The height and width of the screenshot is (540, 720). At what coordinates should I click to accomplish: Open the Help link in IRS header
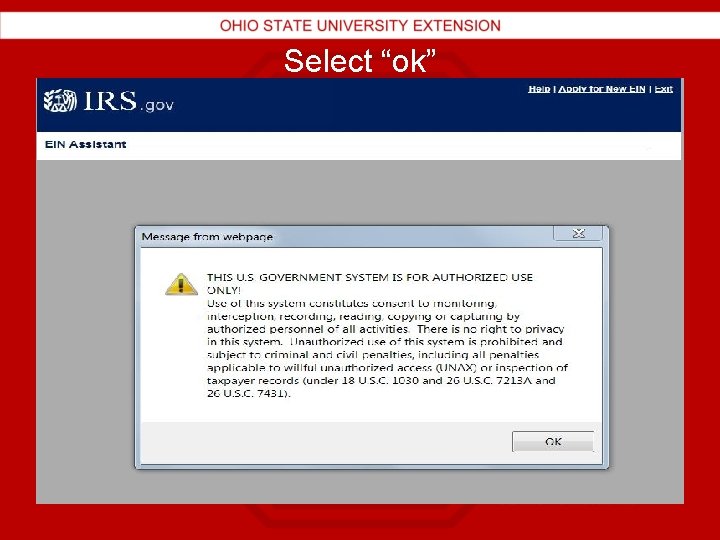pyautogui.click(x=539, y=89)
